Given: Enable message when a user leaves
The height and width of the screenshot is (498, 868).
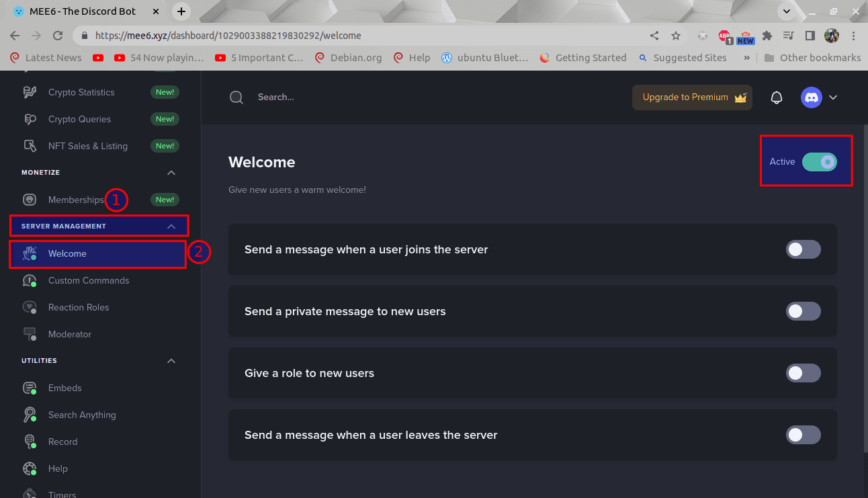Looking at the screenshot, I should [x=804, y=435].
